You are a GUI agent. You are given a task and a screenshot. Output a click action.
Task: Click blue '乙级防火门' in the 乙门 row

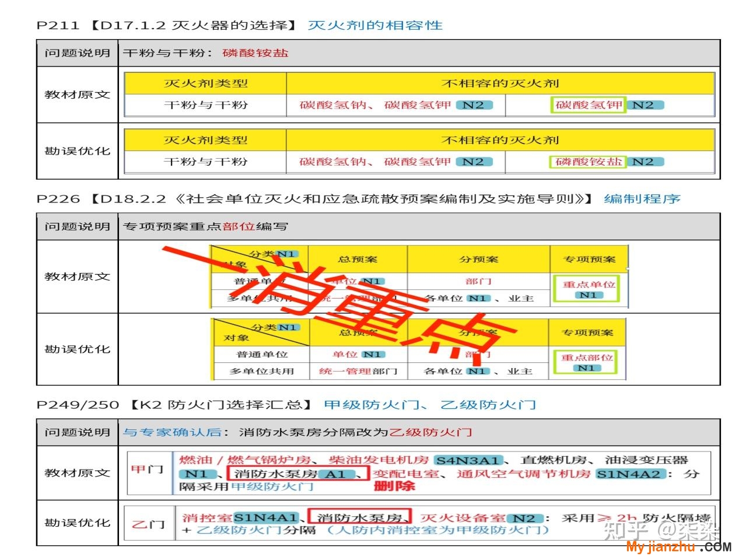(239, 530)
